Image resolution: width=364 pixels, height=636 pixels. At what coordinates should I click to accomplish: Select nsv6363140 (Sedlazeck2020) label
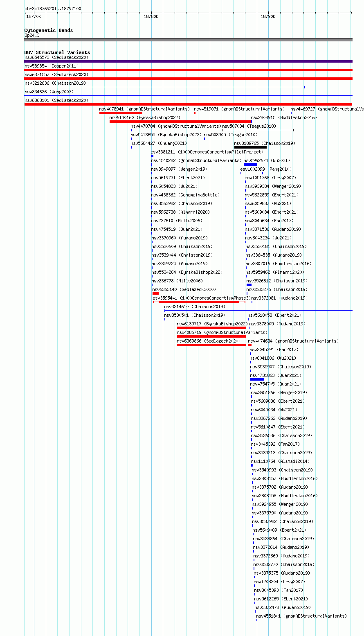pos(184,289)
